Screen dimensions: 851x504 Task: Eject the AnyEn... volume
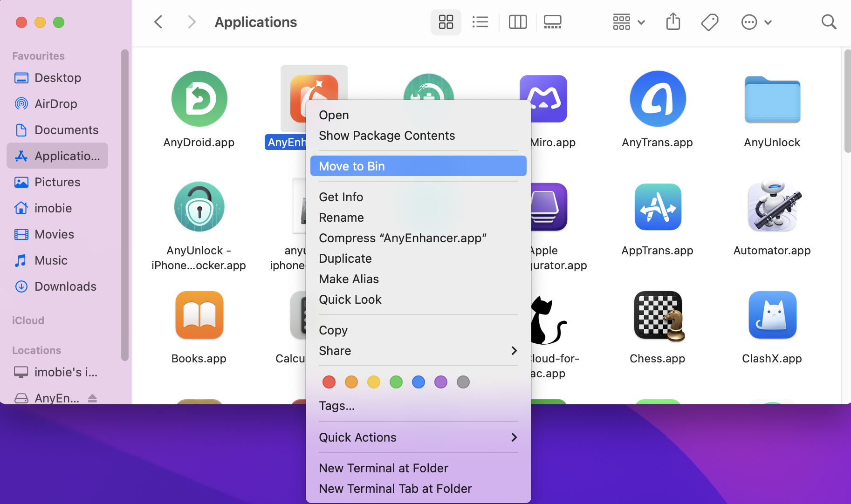(x=92, y=398)
